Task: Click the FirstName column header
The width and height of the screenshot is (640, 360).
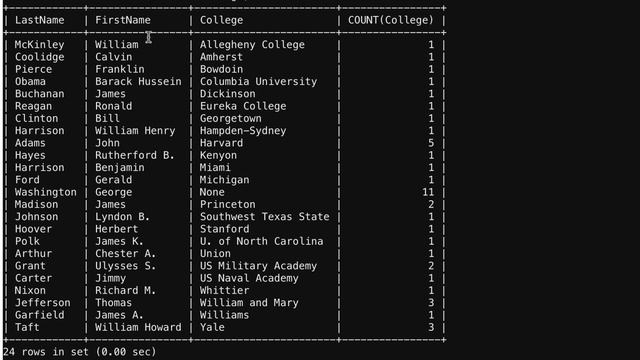Action: (123, 20)
